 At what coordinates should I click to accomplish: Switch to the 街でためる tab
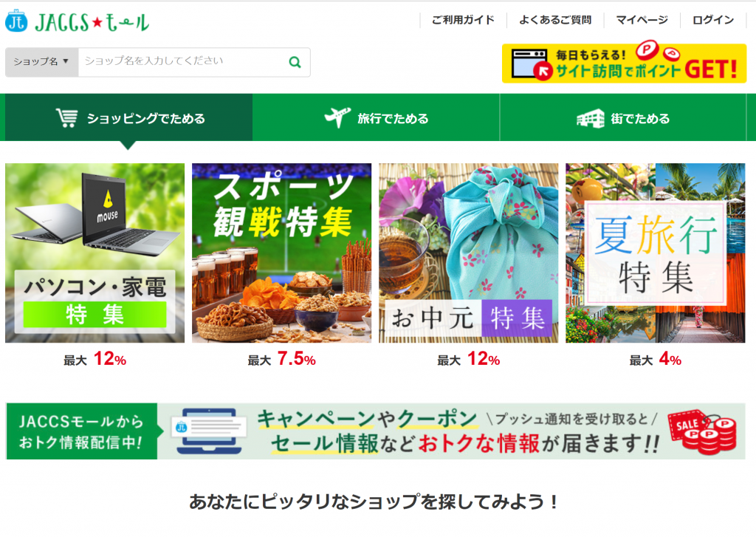coord(623,117)
